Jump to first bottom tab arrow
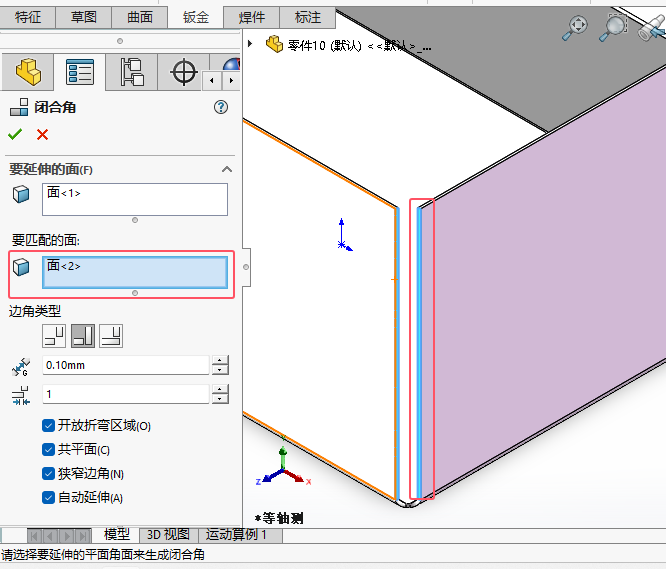This screenshot has width=666, height=569. click(x=34, y=536)
